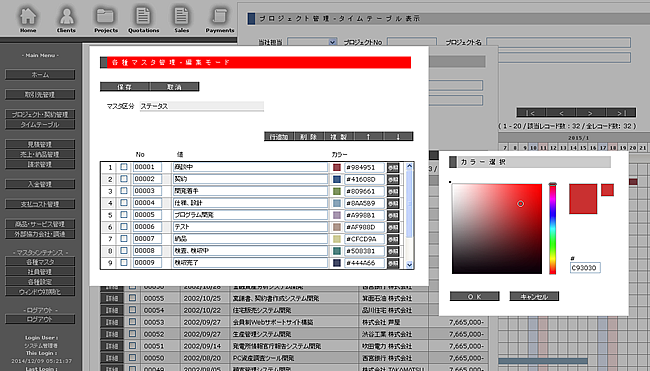The height and width of the screenshot is (371, 650).
Task: Go to previous page of records
Action: coord(560,113)
